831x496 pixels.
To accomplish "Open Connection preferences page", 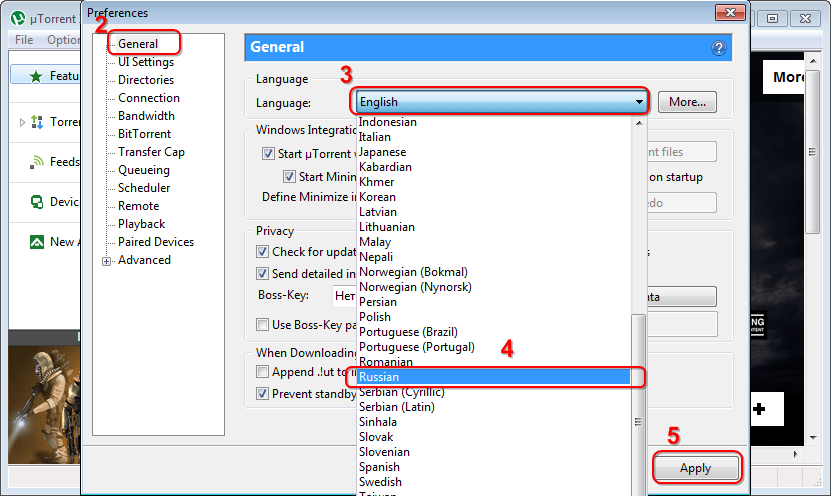I will pos(149,98).
